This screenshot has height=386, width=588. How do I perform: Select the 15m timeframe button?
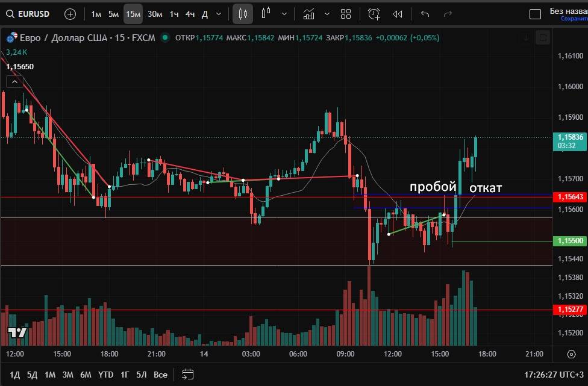click(133, 14)
